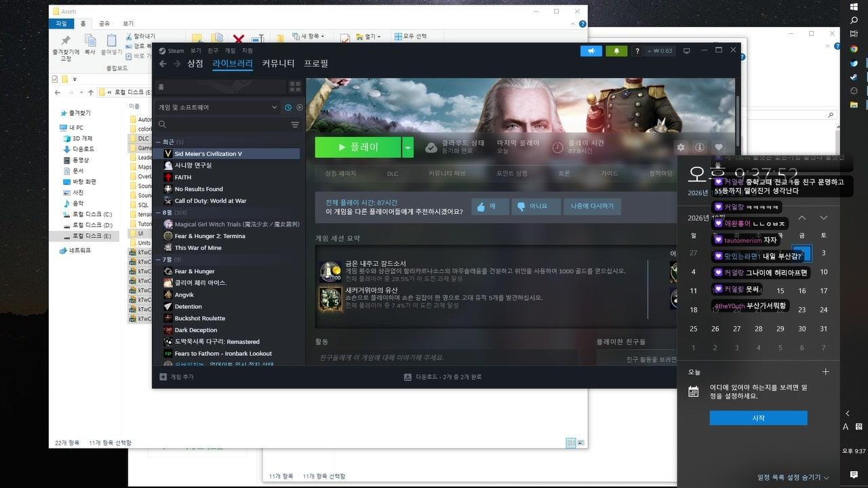
Task: Open the Windows Start menu
Action: coord(854,7)
